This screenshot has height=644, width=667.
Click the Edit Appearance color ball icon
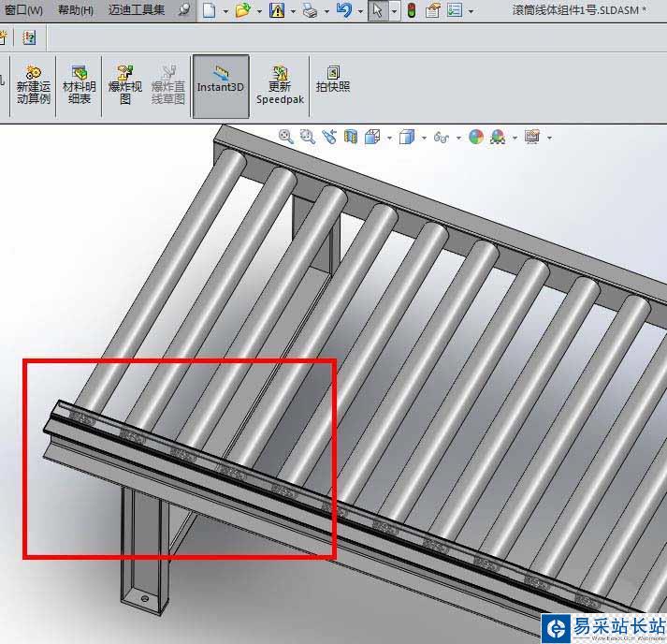point(476,137)
